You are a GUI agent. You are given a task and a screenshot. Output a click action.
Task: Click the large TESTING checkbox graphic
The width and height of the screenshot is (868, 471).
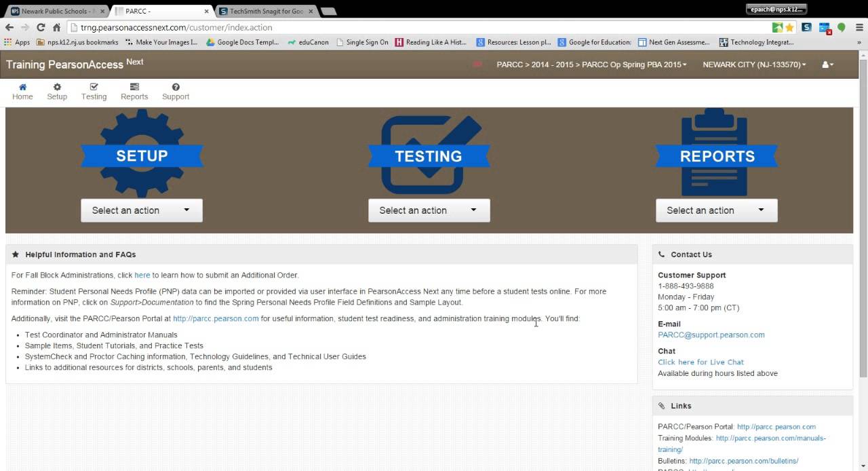[429, 155]
